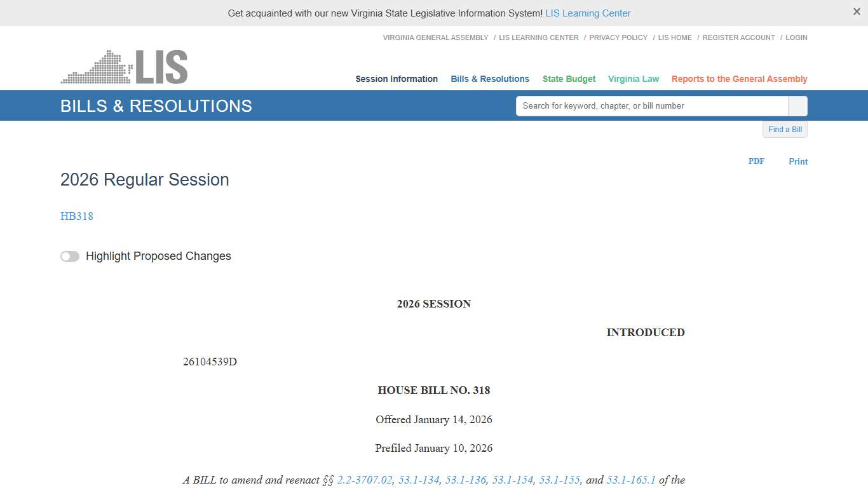868x488 pixels.
Task: Open Reports to the General Assembly
Action: tap(739, 79)
